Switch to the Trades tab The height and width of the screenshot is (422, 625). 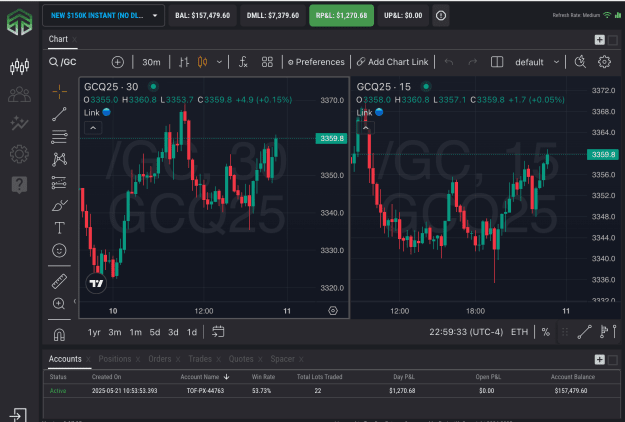tap(200, 359)
